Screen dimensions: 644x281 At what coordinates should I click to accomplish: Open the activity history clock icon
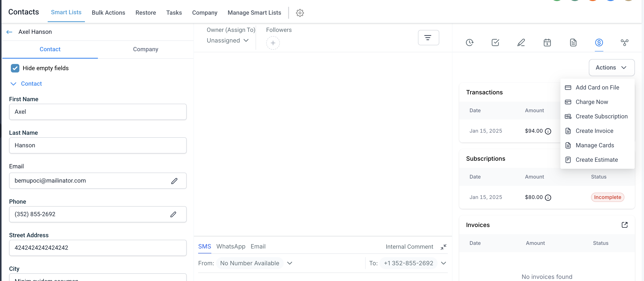(x=469, y=43)
